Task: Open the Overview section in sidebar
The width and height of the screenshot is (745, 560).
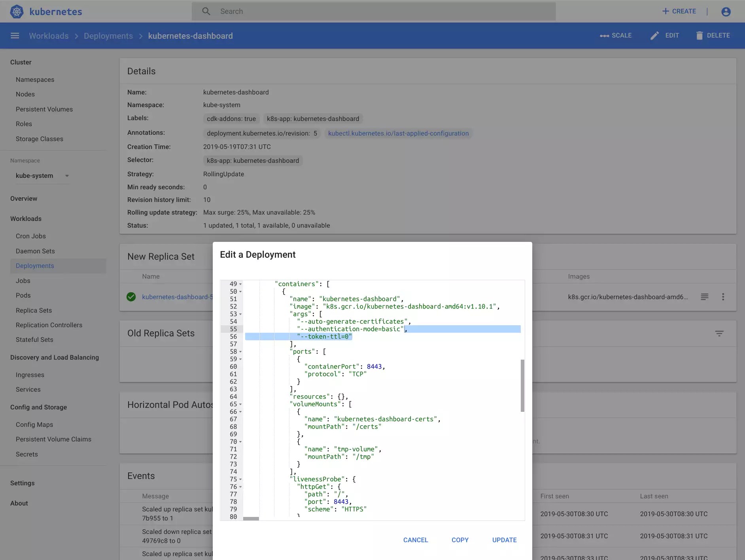Action: [24, 198]
